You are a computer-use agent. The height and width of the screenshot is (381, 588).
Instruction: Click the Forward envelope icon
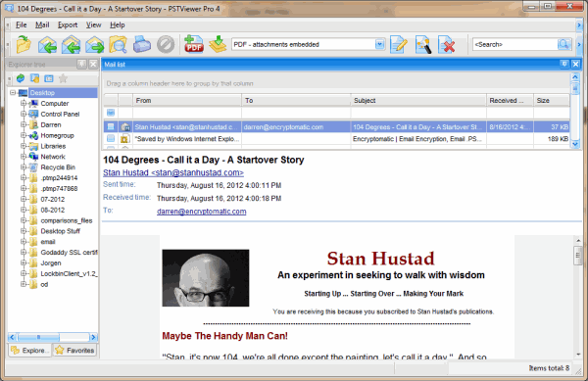(x=95, y=45)
